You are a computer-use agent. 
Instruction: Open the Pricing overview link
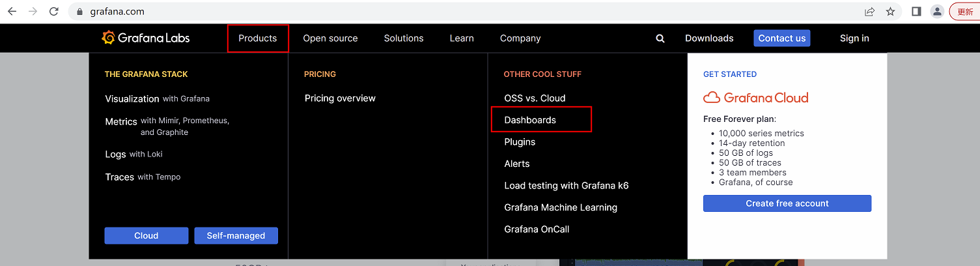[x=340, y=98]
